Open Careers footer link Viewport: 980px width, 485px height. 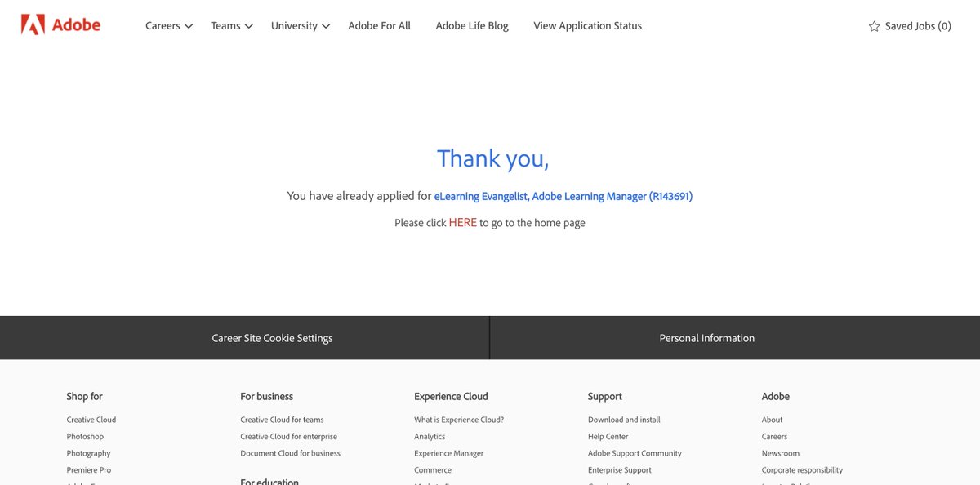(x=774, y=437)
